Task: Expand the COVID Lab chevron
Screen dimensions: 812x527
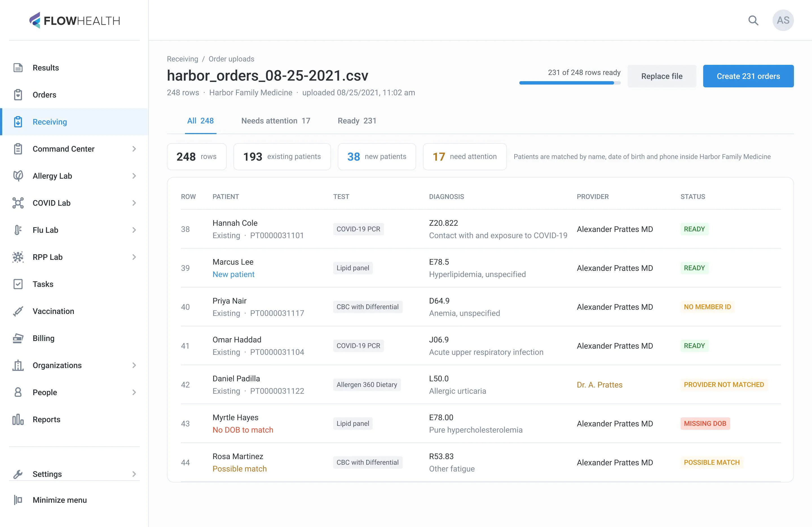Action: [x=134, y=203]
